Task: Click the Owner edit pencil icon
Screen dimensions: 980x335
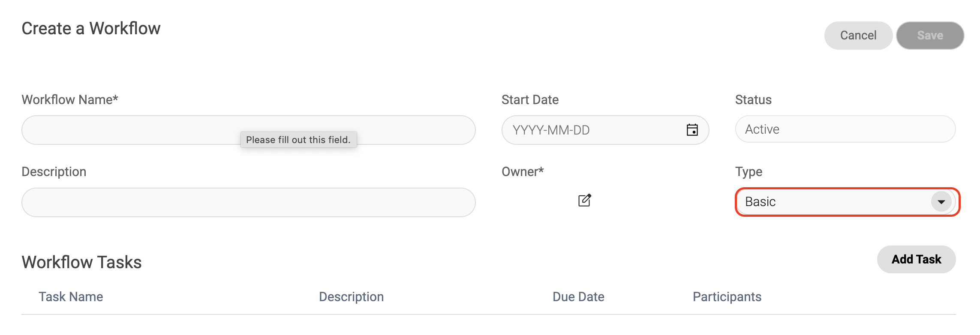Action: coord(584,200)
